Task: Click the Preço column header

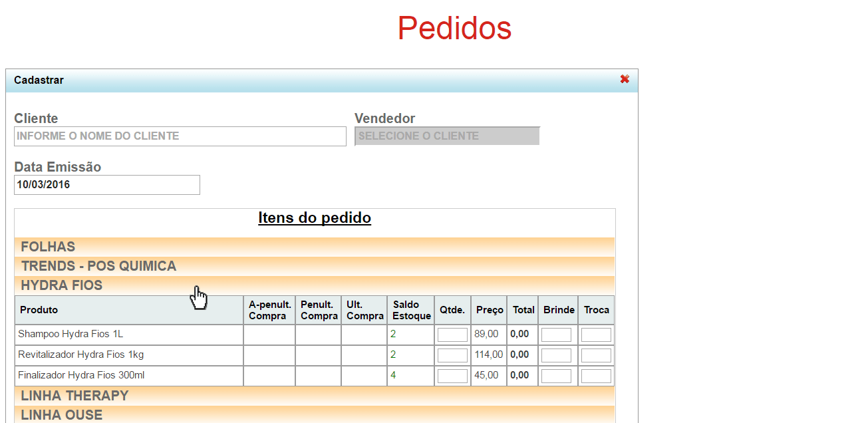Action: tap(490, 310)
